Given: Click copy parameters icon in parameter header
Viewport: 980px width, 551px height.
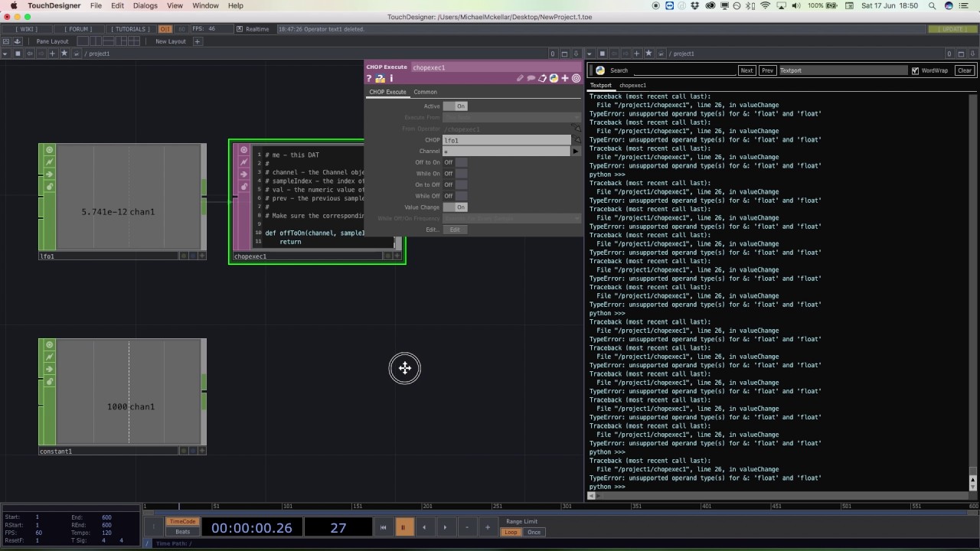Looking at the screenshot, I should 542,78.
